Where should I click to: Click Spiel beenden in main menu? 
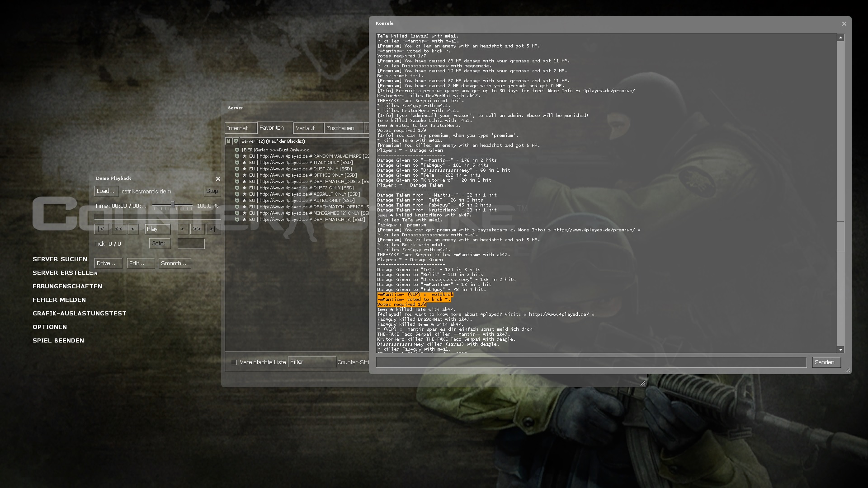pyautogui.click(x=58, y=341)
